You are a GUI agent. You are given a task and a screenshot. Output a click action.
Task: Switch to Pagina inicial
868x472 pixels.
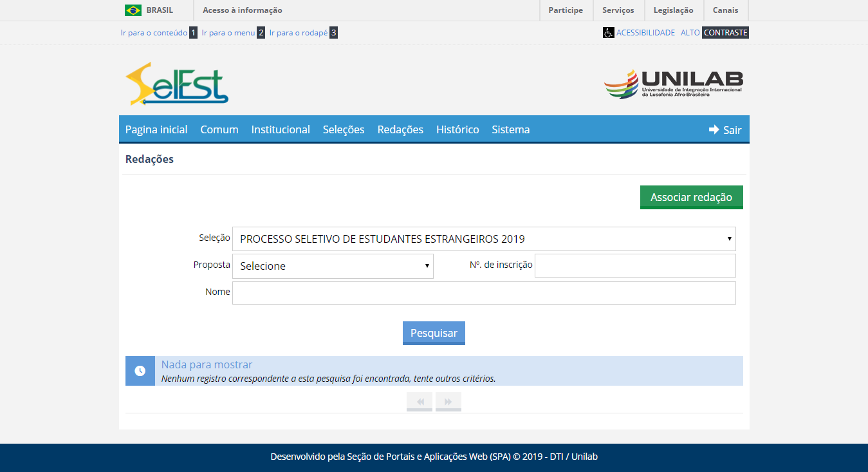point(156,129)
